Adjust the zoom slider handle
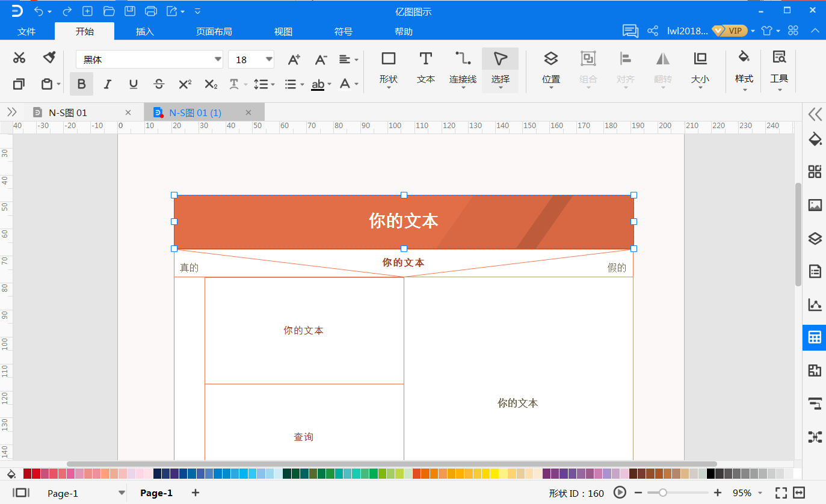This screenshot has width=826, height=504. [x=662, y=493]
